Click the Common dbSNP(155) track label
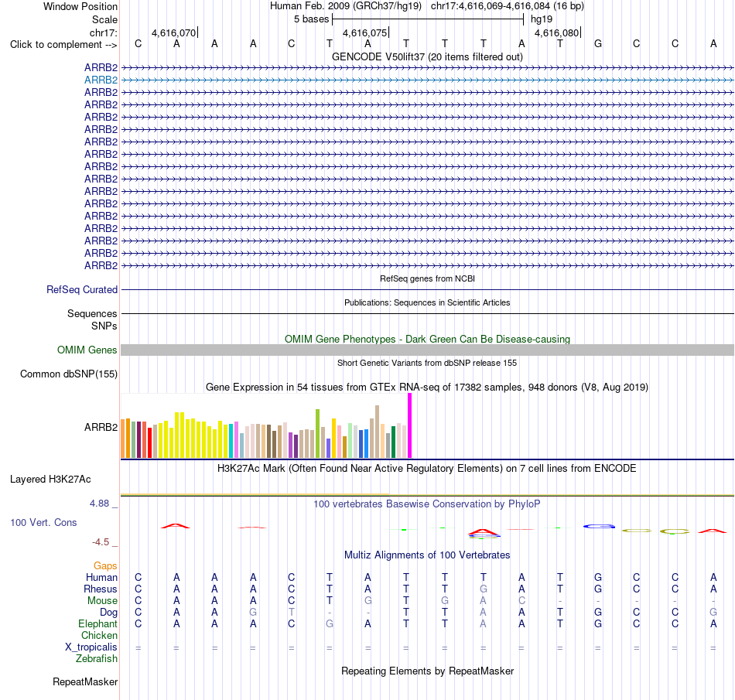Image resolution: width=735 pixels, height=700 pixels. [69, 374]
